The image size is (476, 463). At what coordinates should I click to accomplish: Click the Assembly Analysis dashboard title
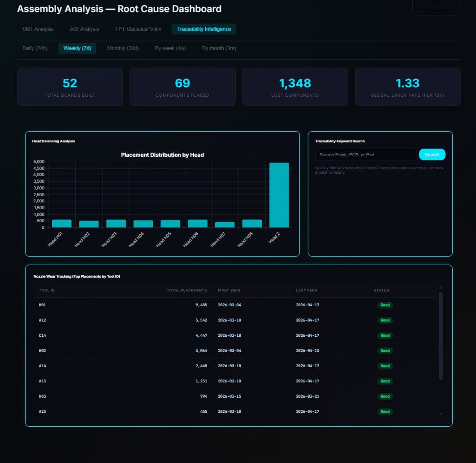coord(119,9)
